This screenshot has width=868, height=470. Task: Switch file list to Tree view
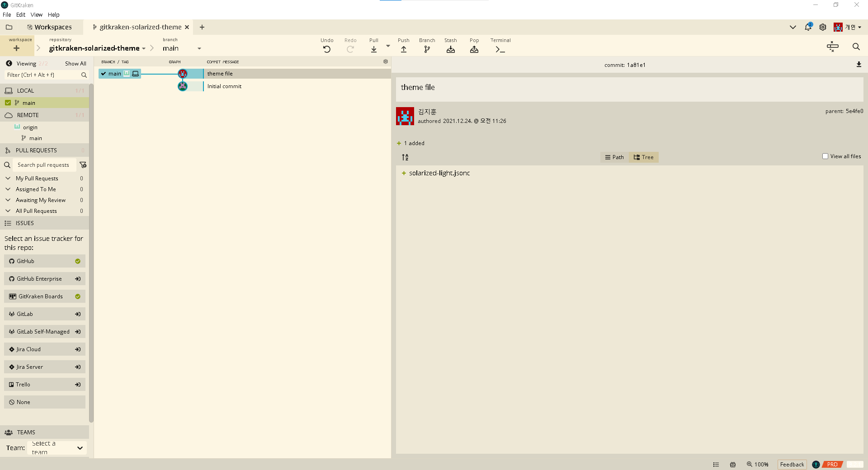click(644, 157)
